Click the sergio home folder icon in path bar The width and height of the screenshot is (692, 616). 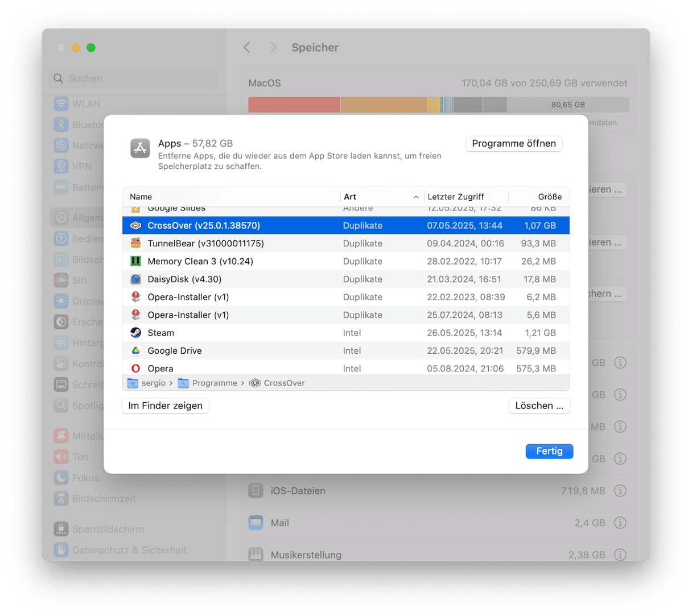pos(133,383)
